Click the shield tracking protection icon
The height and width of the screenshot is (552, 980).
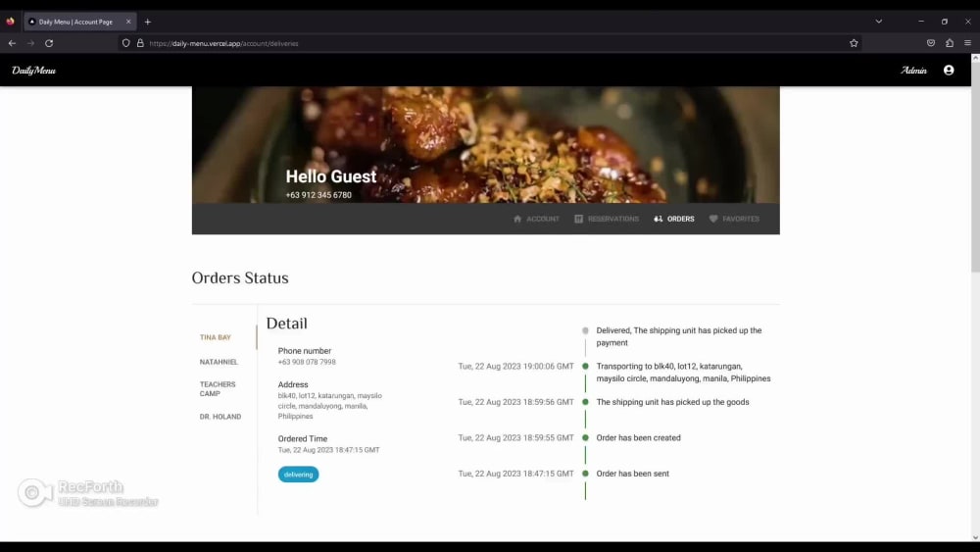click(125, 43)
